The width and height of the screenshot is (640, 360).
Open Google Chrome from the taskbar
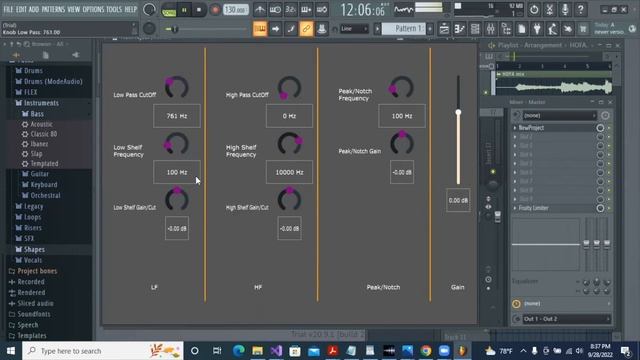(426, 351)
